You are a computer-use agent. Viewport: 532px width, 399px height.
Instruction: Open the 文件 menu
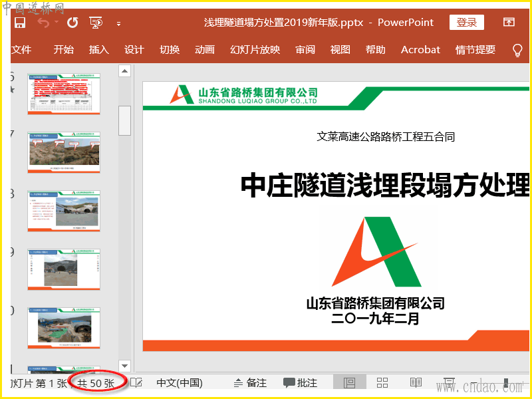point(21,50)
